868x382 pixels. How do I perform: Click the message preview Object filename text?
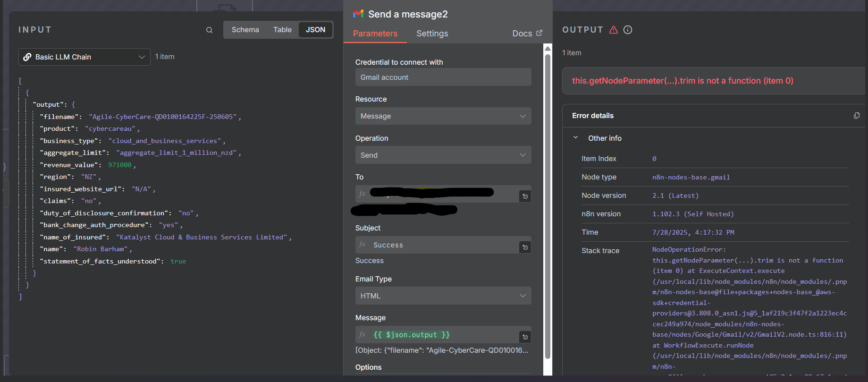point(442,350)
